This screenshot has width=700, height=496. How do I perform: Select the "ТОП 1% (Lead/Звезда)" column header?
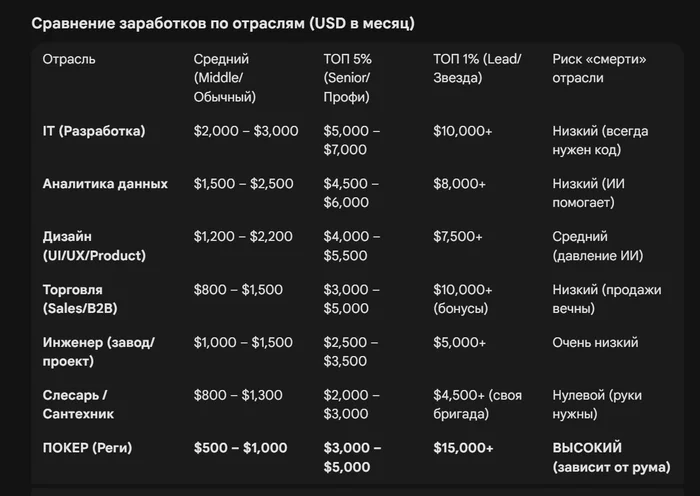(477, 69)
